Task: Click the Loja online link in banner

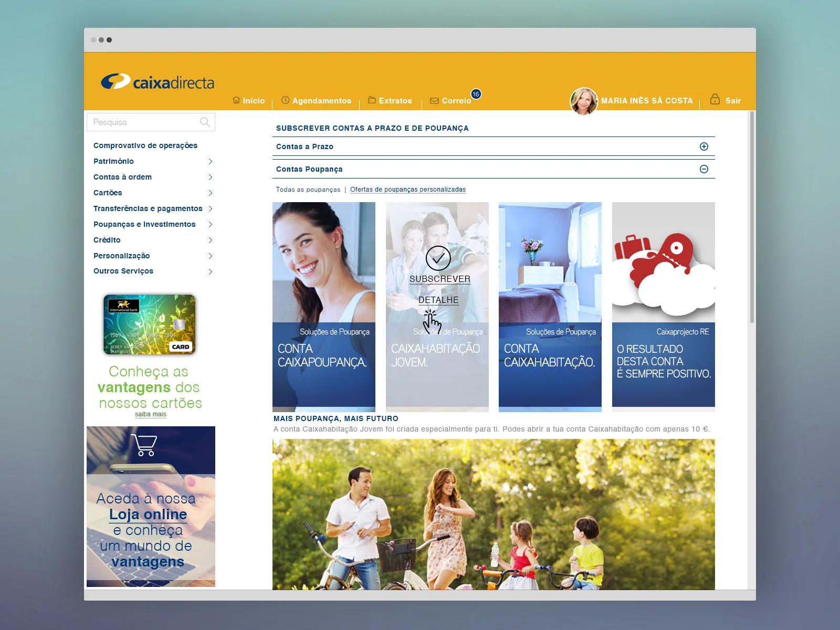Action: click(x=148, y=514)
